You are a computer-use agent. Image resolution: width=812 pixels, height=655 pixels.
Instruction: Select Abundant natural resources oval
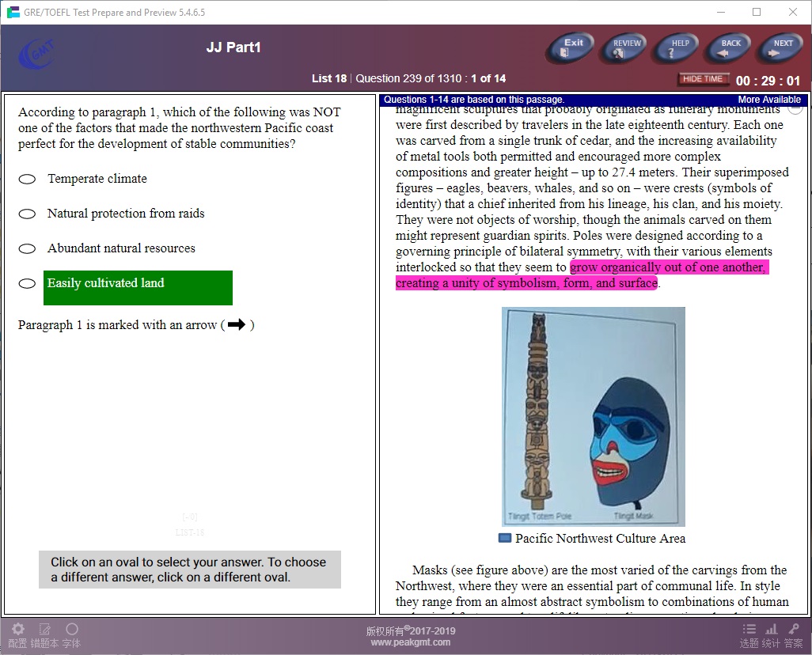coord(27,248)
